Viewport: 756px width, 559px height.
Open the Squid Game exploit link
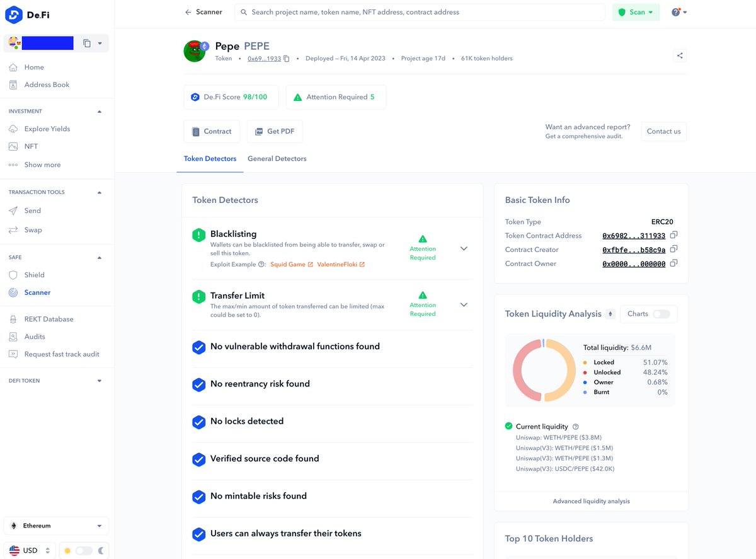(292, 265)
